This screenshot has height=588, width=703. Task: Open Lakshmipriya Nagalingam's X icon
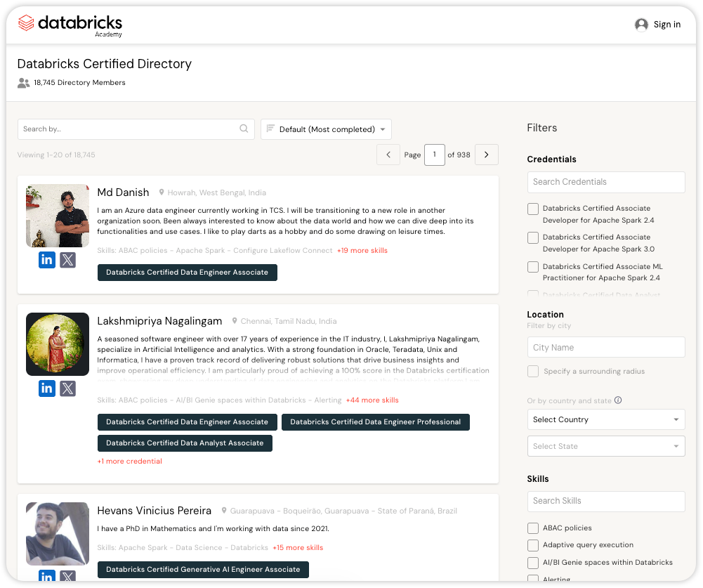point(67,388)
